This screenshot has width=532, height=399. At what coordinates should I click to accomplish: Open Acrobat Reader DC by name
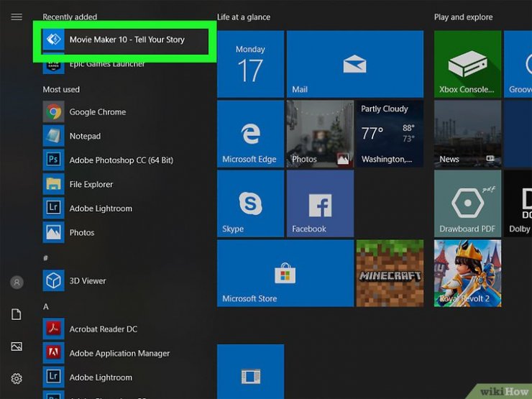click(104, 329)
